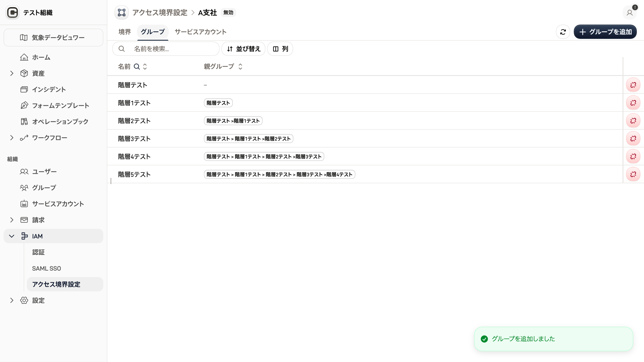Click the ユーザー people icon
Image resolution: width=644 pixels, height=362 pixels.
(24, 172)
